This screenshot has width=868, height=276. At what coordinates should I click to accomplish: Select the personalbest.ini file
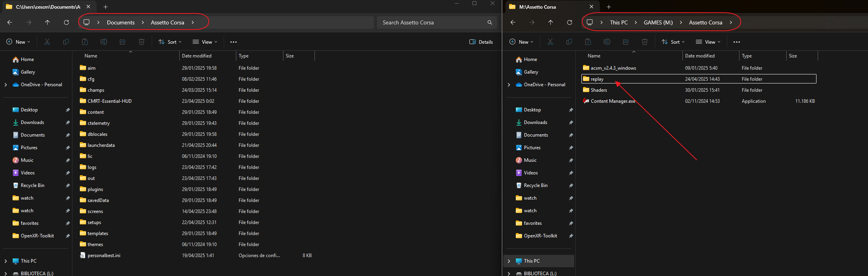[104, 256]
